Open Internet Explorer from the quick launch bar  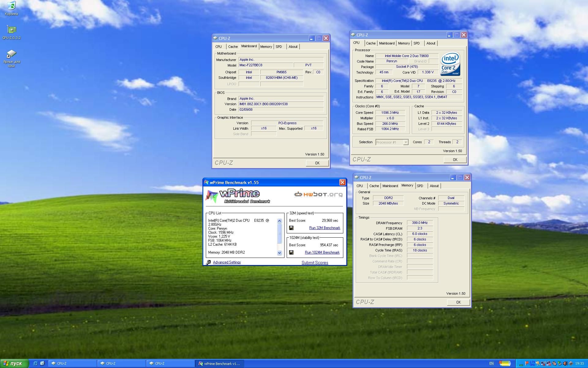tap(35, 363)
